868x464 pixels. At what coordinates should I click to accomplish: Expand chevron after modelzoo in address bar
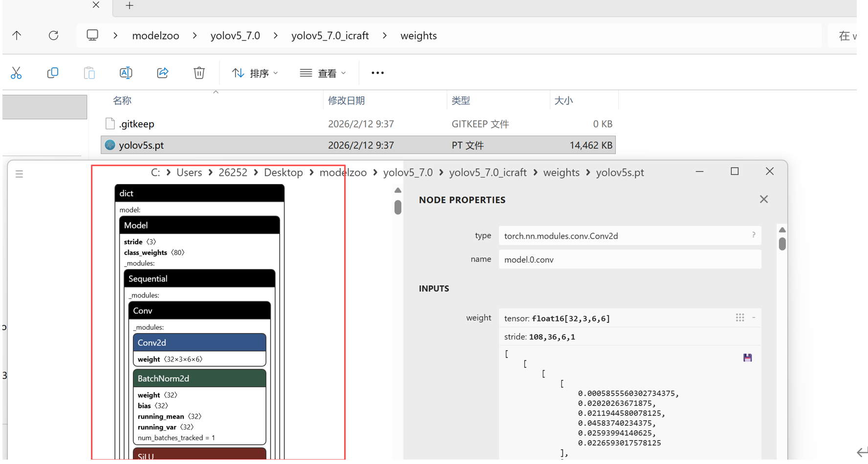point(195,36)
